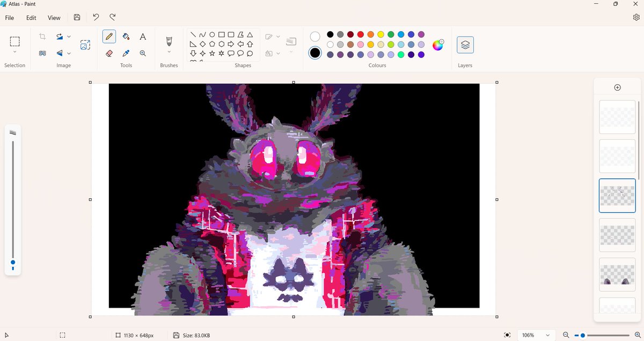Image resolution: width=644 pixels, height=341 pixels.
Task: Open the image resize and skew tool
Action: [85, 45]
